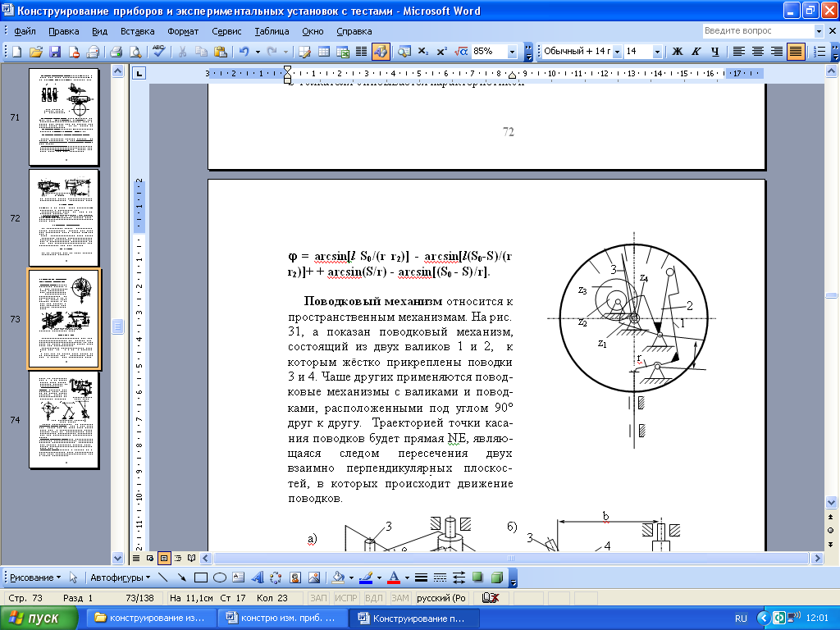Center align the text
The height and width of the screenshot is (630, 840).
(757, 52)
